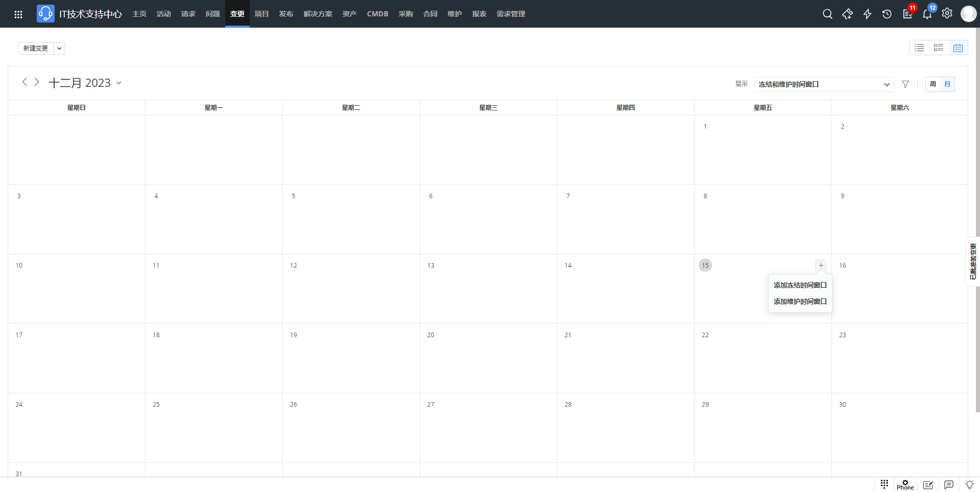Open my tasks with badge 11
This screenshot has width=980, height=492.
(x=908, y=14)
